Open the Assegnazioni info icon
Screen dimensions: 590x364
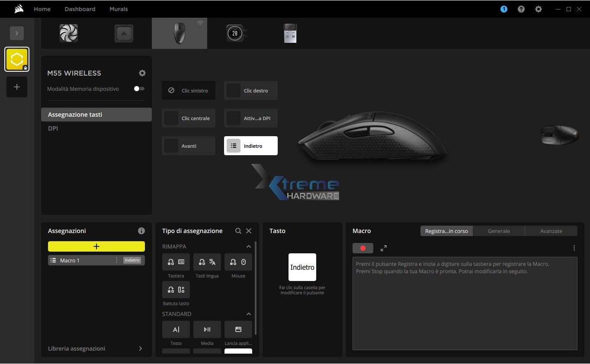click(x=141, y=231)
